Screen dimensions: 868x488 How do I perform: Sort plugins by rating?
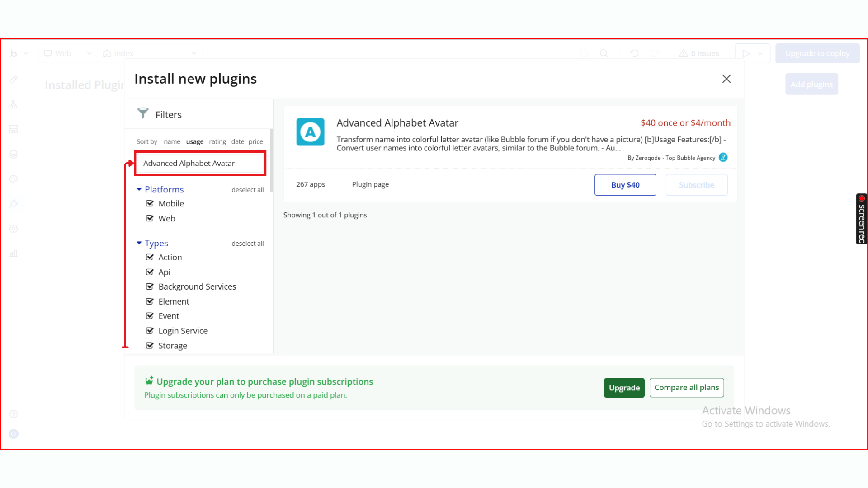[x=217, y=141]
